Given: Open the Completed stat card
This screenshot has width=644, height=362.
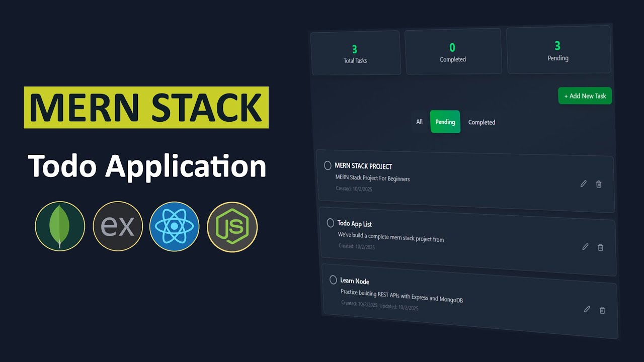Looking at the screenshot, I should (x=453, y=52).
